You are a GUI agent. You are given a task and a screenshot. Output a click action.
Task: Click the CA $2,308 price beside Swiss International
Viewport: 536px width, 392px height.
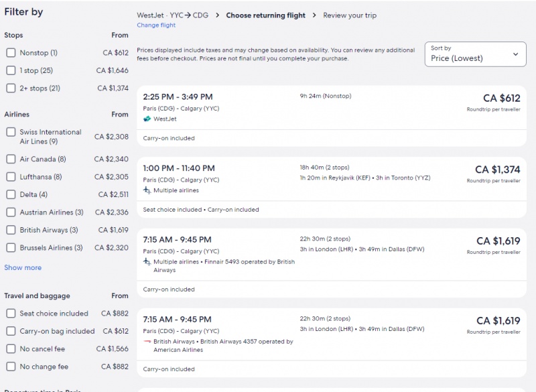pyautogui.click(x=111, y=137)
